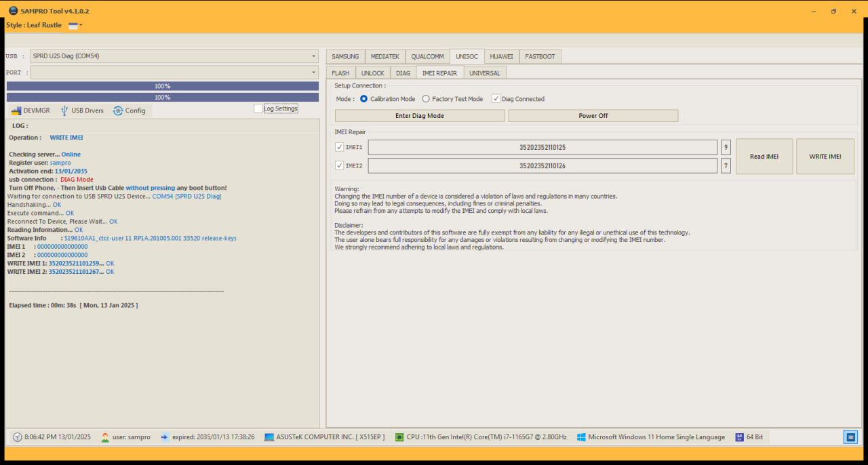Click the blue screenshot icon in status bar corner
The height and width of the screenshot is (465, 868).
pyautogui.click(x=850, y=437)
